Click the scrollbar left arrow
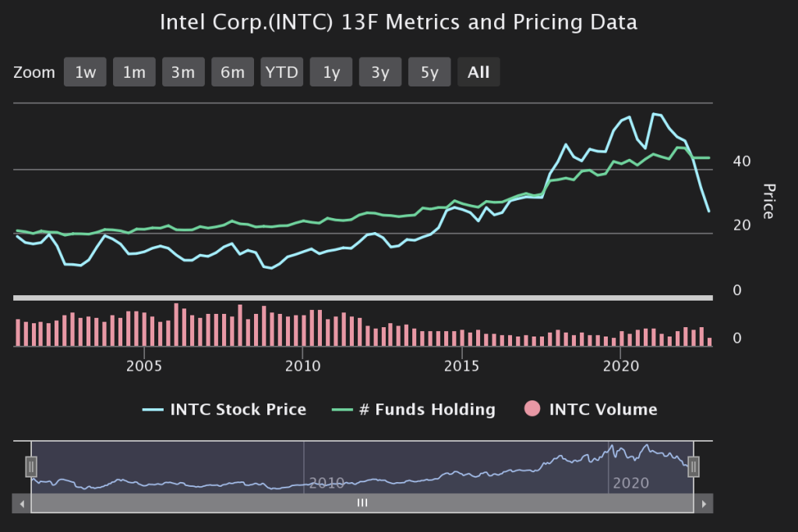Image resolution: width=798 pixels, height=532 pixels. [x=22, y=504]
